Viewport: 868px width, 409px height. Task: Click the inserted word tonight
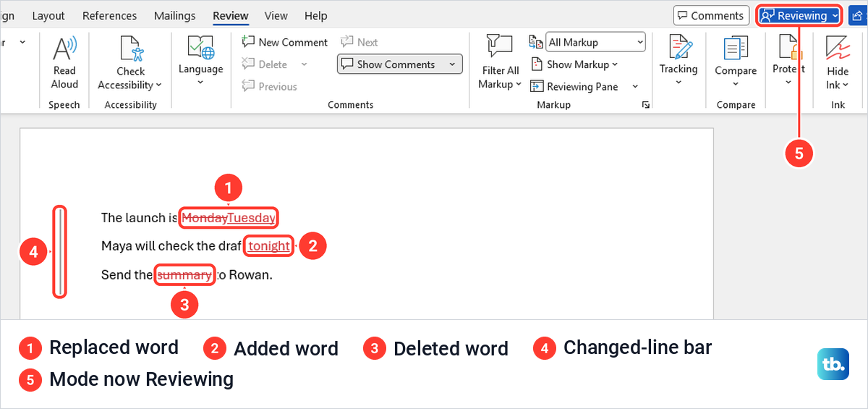point(269,246)
